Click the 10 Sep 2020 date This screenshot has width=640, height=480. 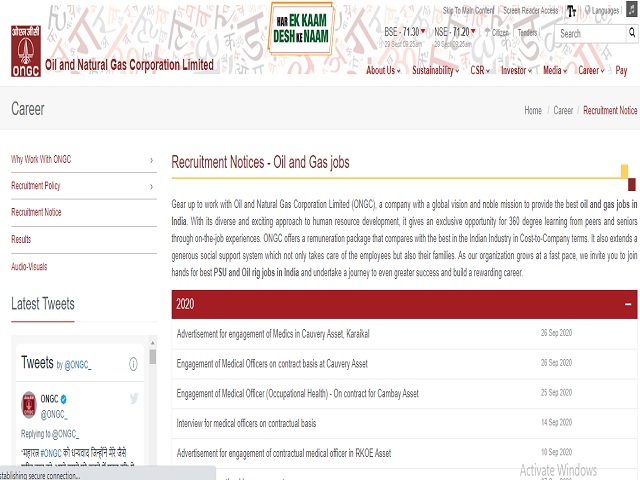pos(556,452)
